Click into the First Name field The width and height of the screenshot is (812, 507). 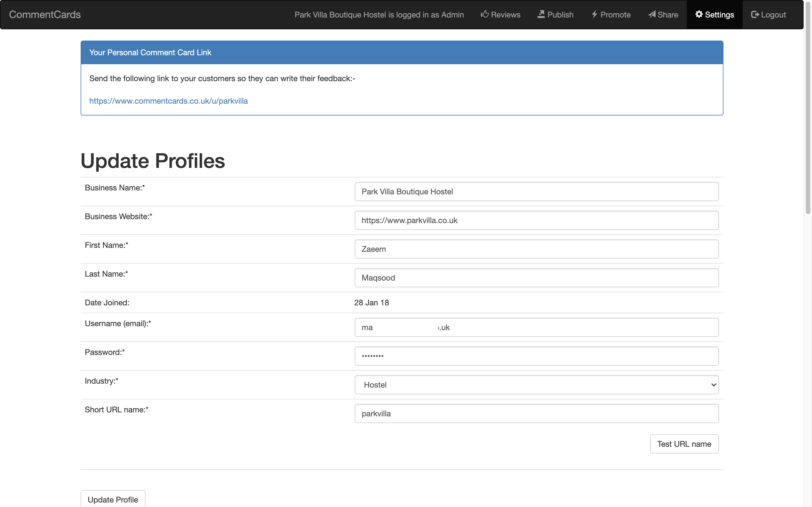536,249
